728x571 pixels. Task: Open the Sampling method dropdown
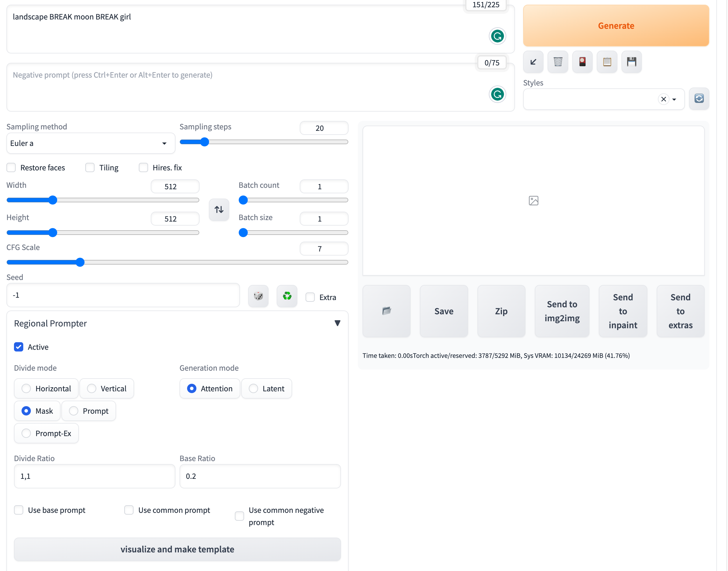[91, 143]
